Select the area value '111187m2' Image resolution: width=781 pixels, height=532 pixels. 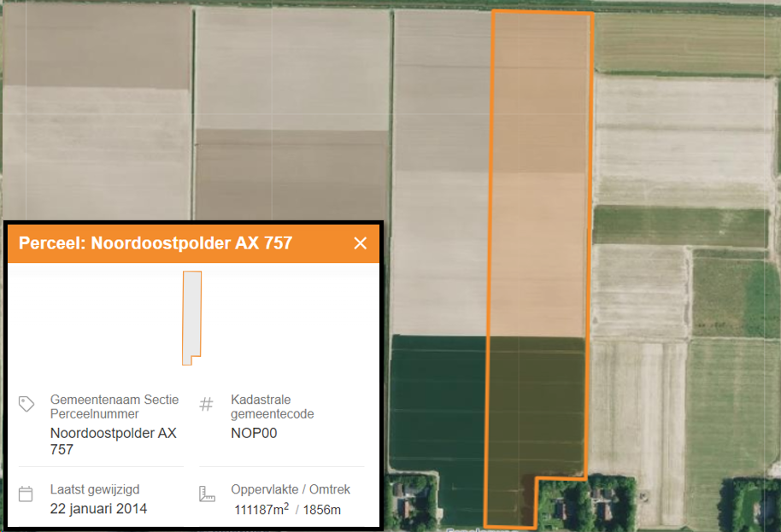point(262,509)
